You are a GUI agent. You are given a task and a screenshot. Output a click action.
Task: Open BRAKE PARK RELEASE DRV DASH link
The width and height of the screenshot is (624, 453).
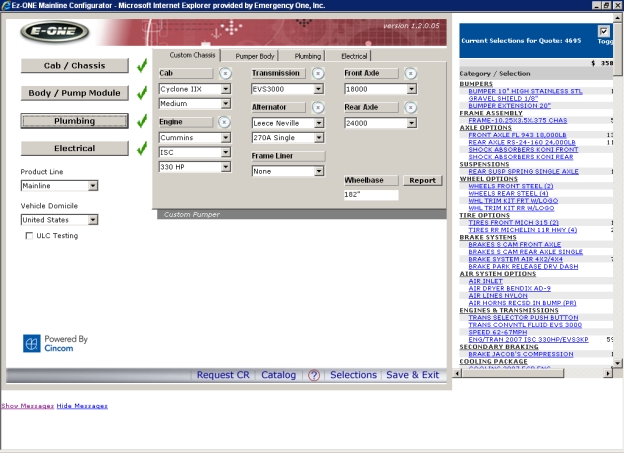tap(523, 266)
